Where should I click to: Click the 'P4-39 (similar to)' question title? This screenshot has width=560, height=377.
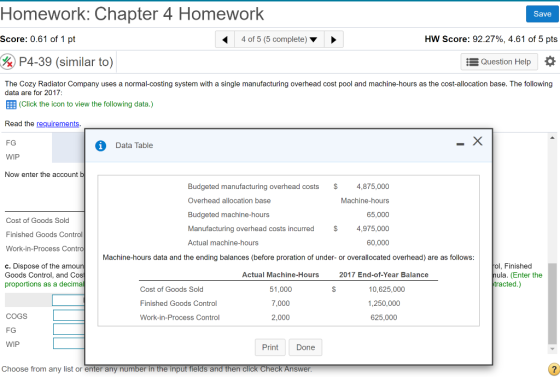(66, 62)
